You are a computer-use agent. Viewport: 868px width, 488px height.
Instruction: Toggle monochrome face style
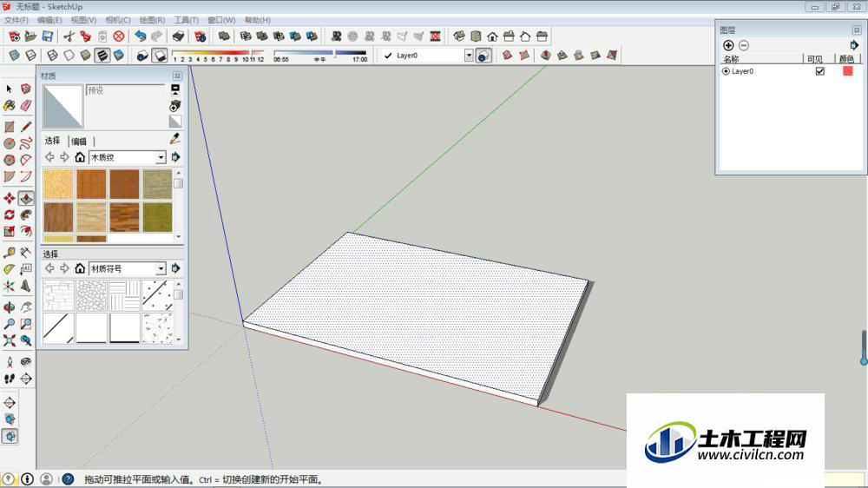pos(118,56)
